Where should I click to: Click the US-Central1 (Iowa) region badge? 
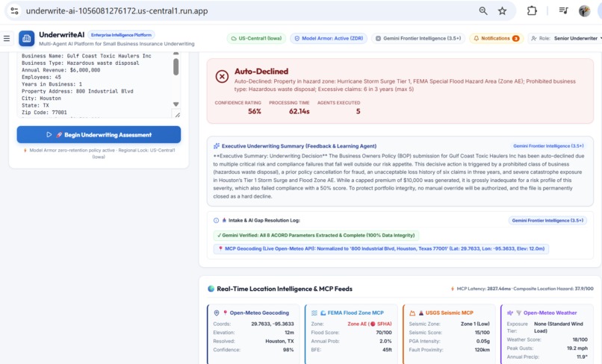coord(256,38)
